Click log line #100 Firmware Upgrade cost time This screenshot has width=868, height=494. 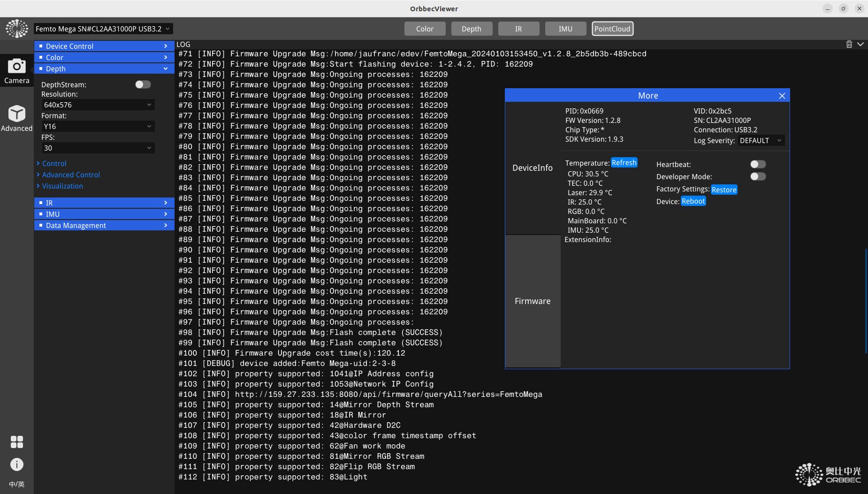pos(292,353)
